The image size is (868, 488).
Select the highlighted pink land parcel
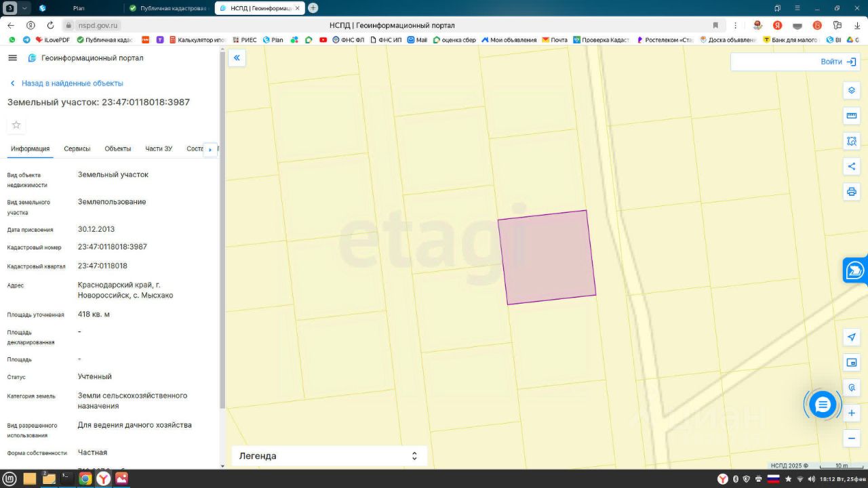coord(547,257)
